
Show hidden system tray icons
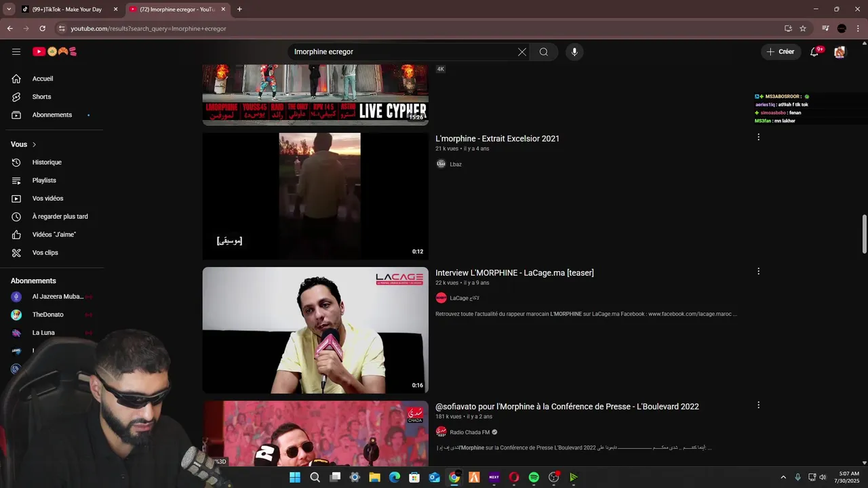pos(783,477)
